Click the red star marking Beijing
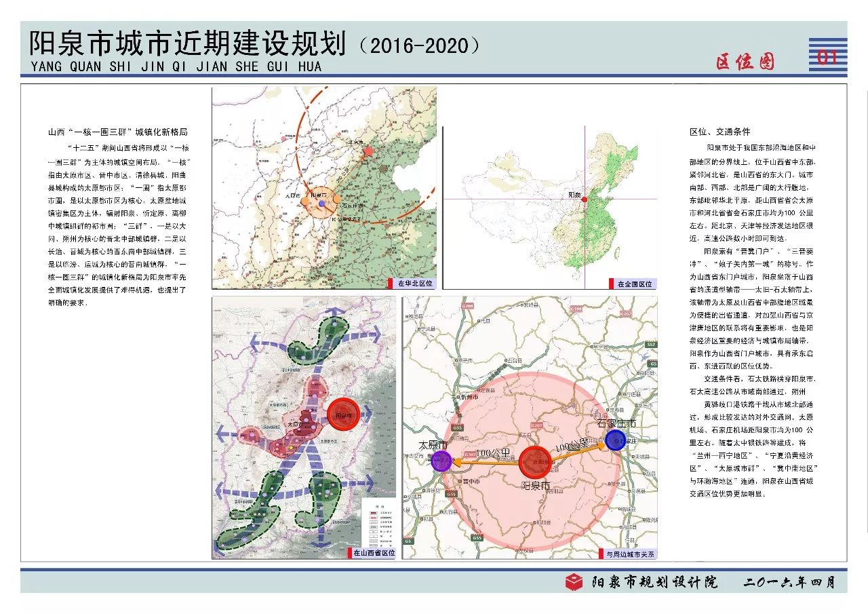Viewport: 868px width, 614px height. pyautogui.click(x=369, y=151)
